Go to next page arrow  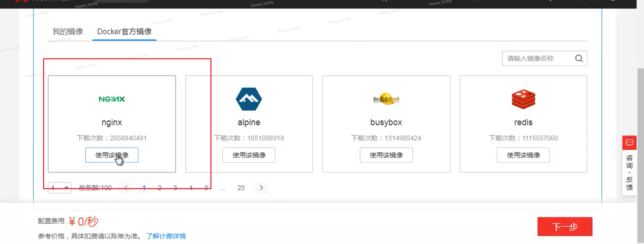pos(261,188)
